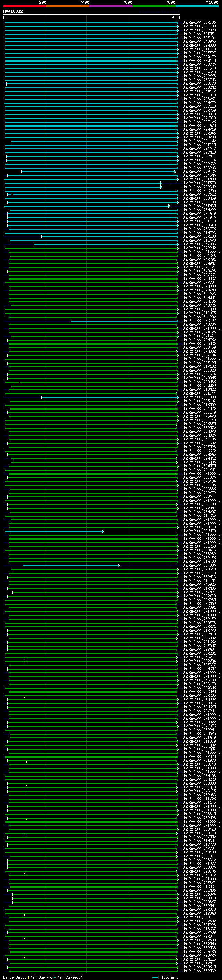The height and width of the screenshot is (980, 222).
Task: Select label UniRef100_C5YDH6
Action: tap(199, 244)
